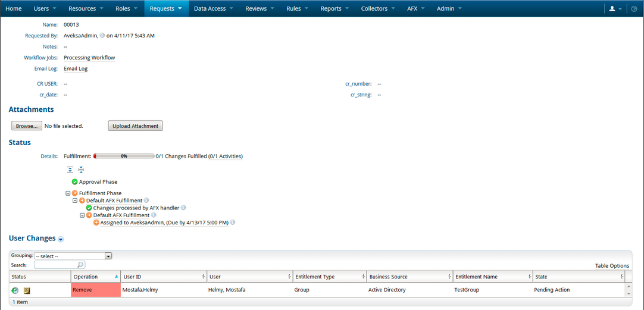This screenshot has width=644, height=310.
Task: Click the Expand All icon under Status details
Action: 70,169
